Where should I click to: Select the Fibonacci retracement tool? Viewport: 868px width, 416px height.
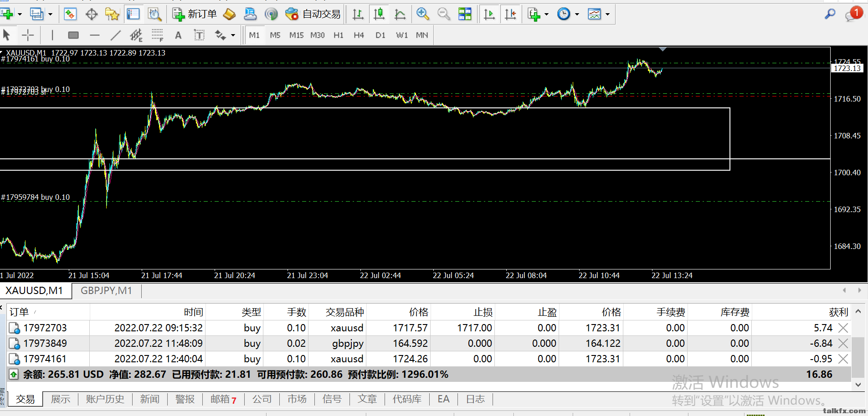click(158, 35)
